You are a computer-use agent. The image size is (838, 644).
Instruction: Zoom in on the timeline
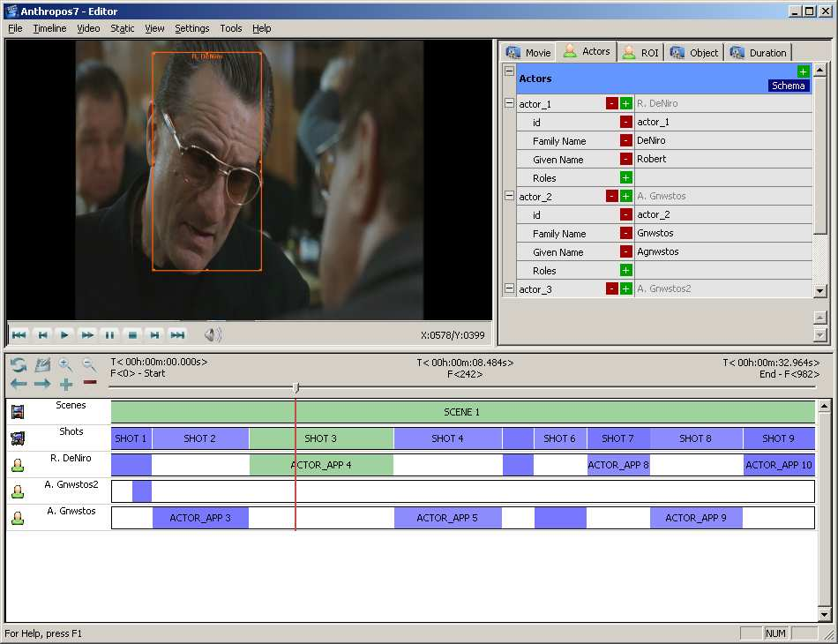point(66,365)
